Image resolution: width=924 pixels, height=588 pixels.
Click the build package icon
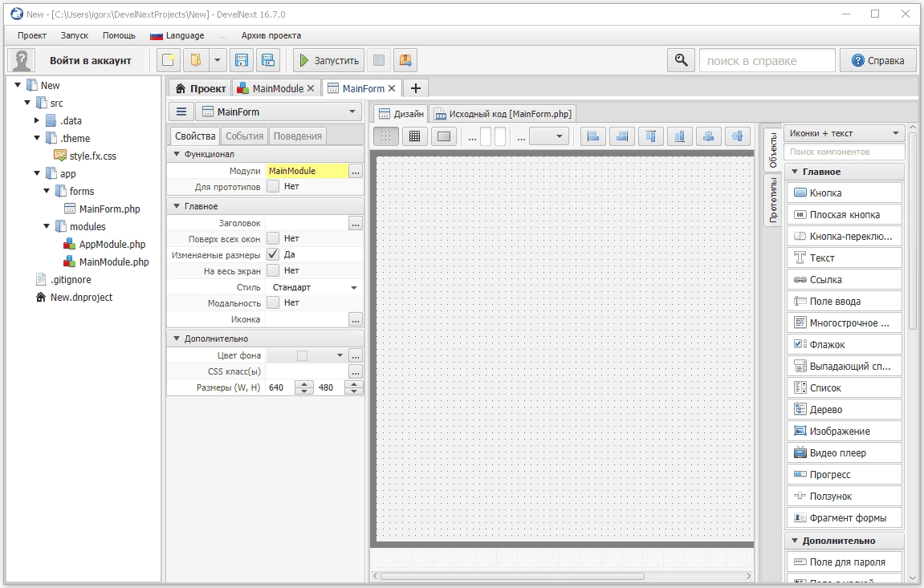click(x=405, y=60)
